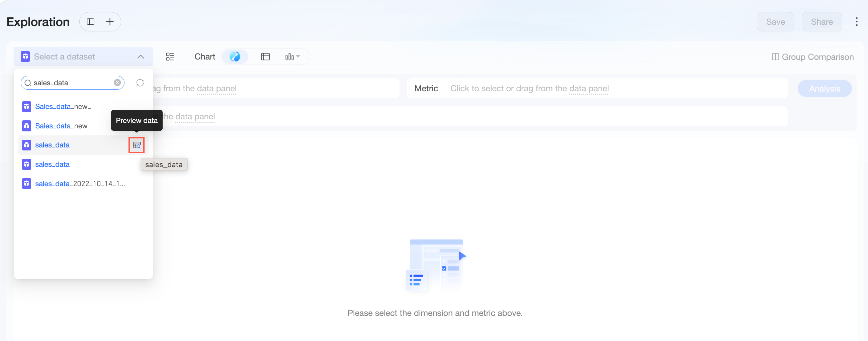Click the Sales_data_new_ cube icon
868x341 pixels.
26,107
